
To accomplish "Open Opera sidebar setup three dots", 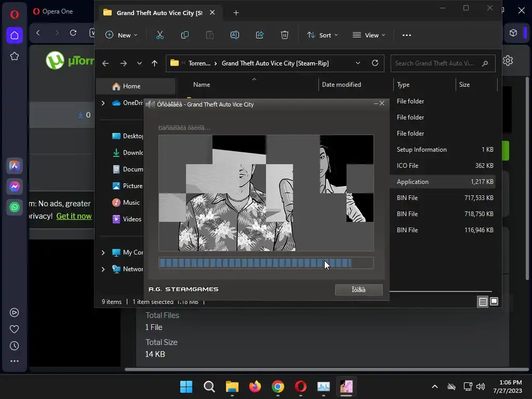I will coord(14,362).
